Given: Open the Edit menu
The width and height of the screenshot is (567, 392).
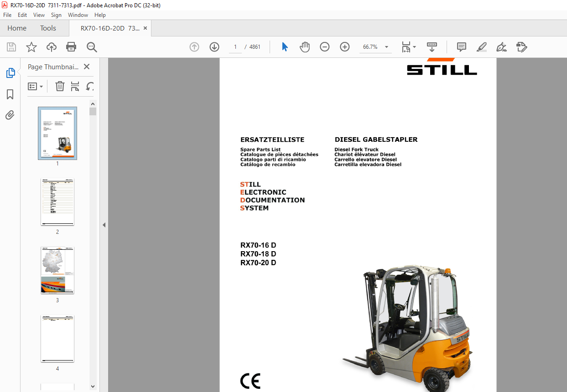Looking at the screenshot, I should click(22, 15).
